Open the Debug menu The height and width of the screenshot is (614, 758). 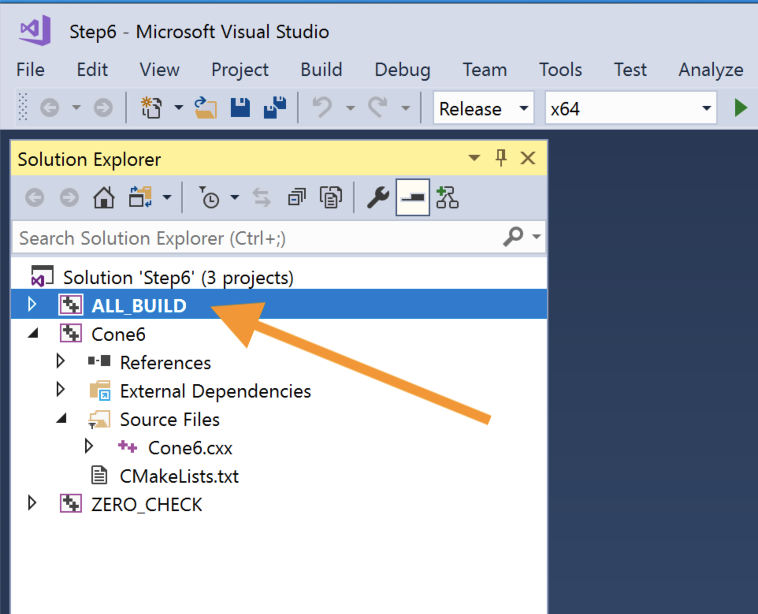402,69
